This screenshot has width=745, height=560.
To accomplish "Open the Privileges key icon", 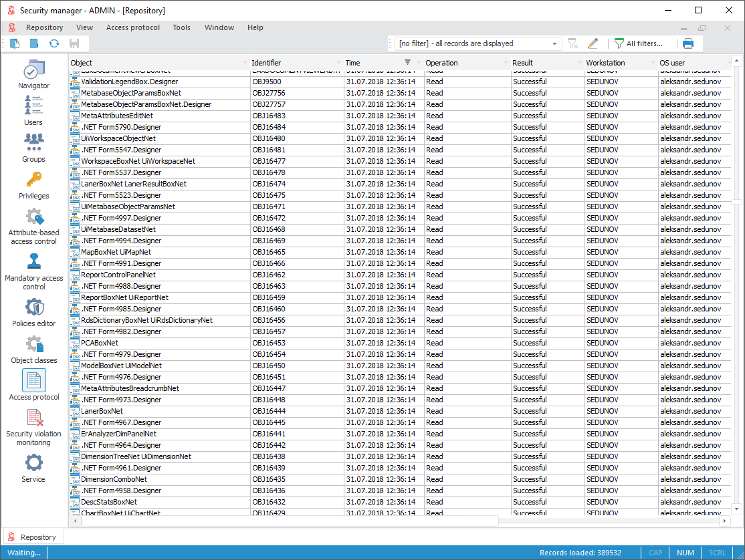I will tap(33, 184).
